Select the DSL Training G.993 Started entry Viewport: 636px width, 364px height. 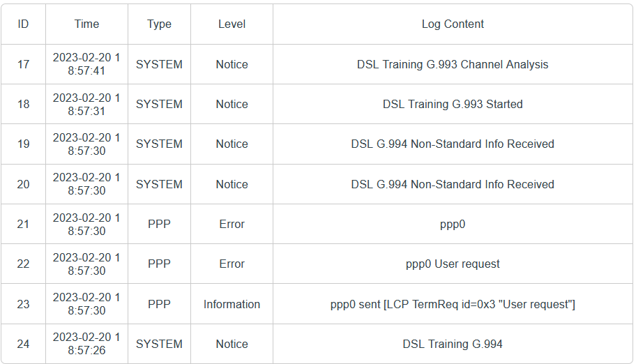tap(453, 104)
